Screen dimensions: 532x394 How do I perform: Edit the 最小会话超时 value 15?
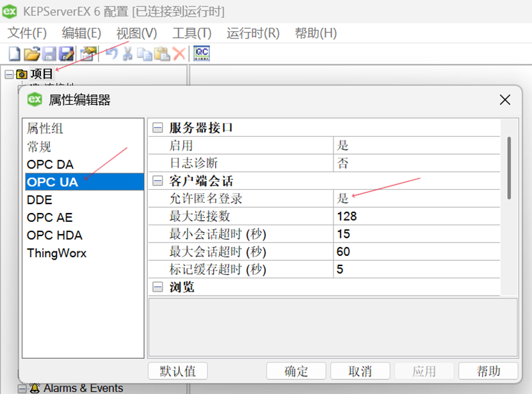pyautogui.click(x=417, y=233)
